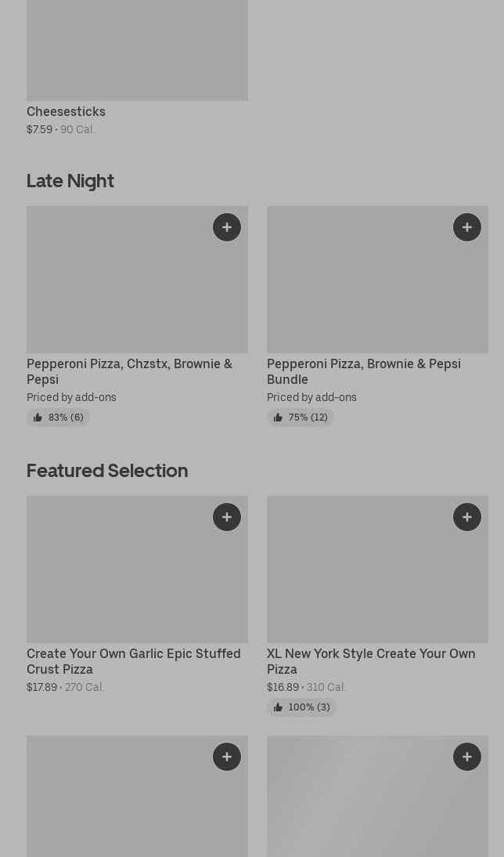The height and width of the screenshot is (857, 504).
Task: Click thumbs-up icon beside 100% rating
Action: click(x=278, y=707)
